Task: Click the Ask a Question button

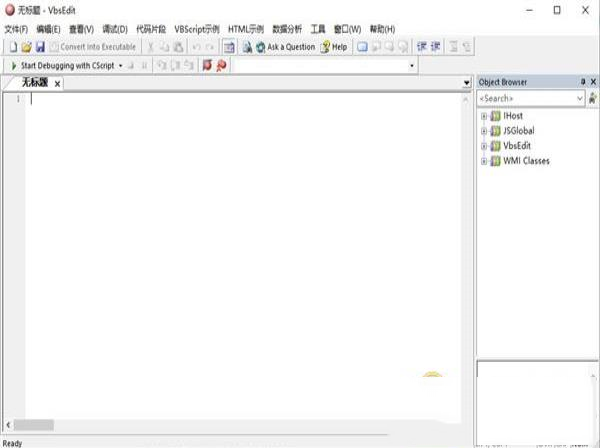Action: pyautogui.click(x=284, y=47)
